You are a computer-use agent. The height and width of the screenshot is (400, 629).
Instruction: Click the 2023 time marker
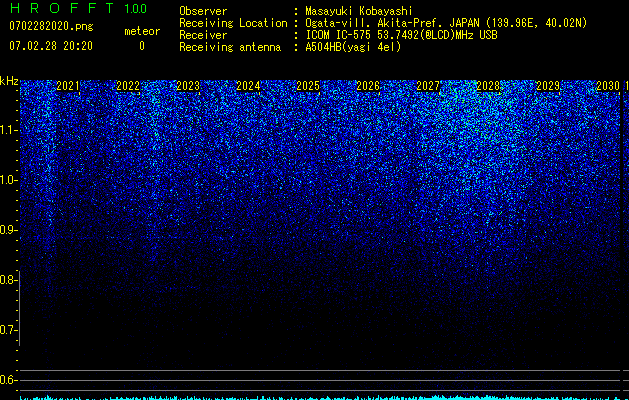coord(188,86)
